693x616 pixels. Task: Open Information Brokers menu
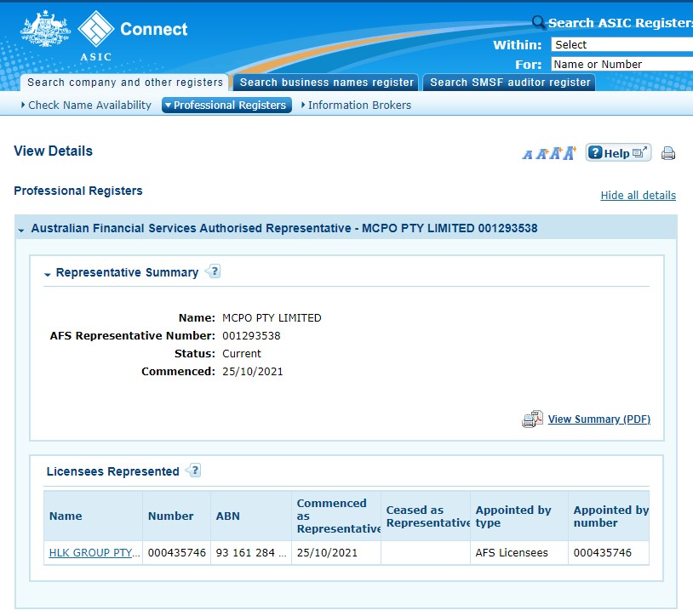point(356,106)
